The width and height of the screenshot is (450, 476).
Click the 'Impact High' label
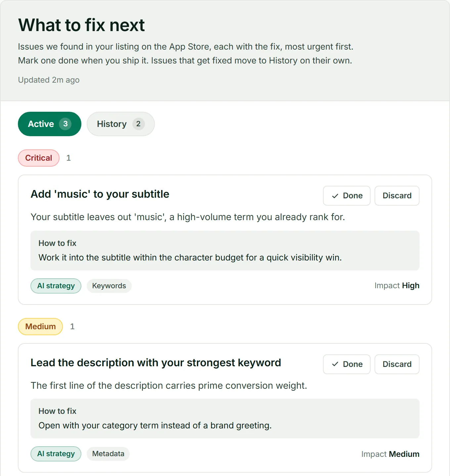(397, 286)
